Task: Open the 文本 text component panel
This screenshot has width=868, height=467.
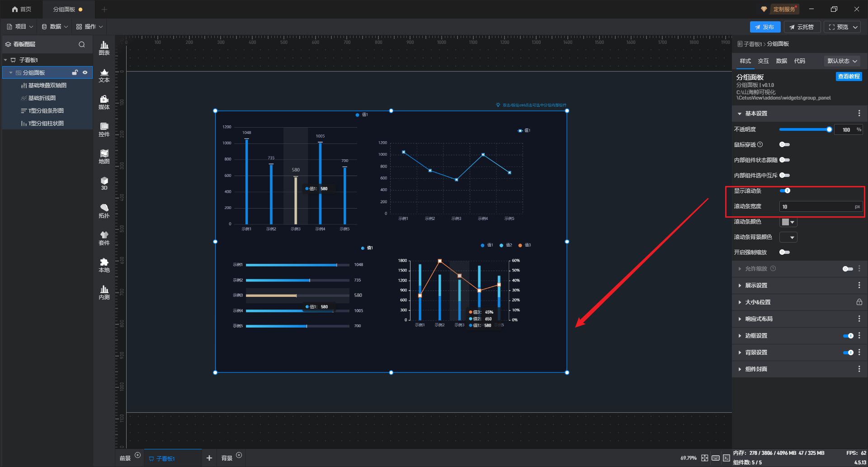Action: (104, 75)
